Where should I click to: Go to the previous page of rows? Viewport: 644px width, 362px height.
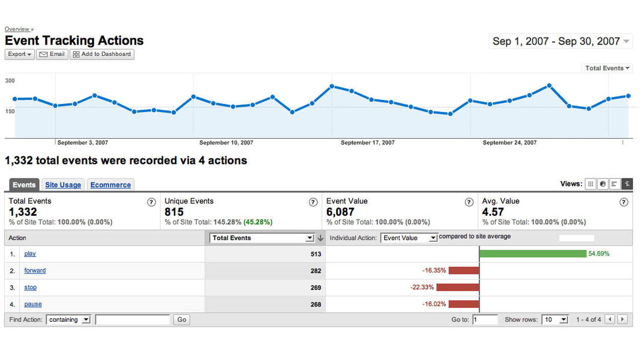tap(610, 319)
